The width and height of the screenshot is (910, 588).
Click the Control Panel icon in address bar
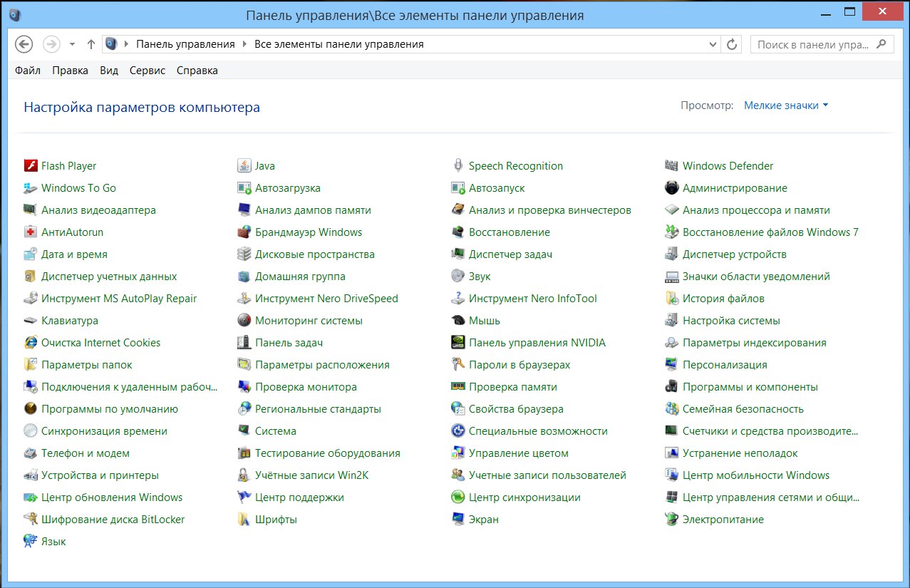pos(111,44)
